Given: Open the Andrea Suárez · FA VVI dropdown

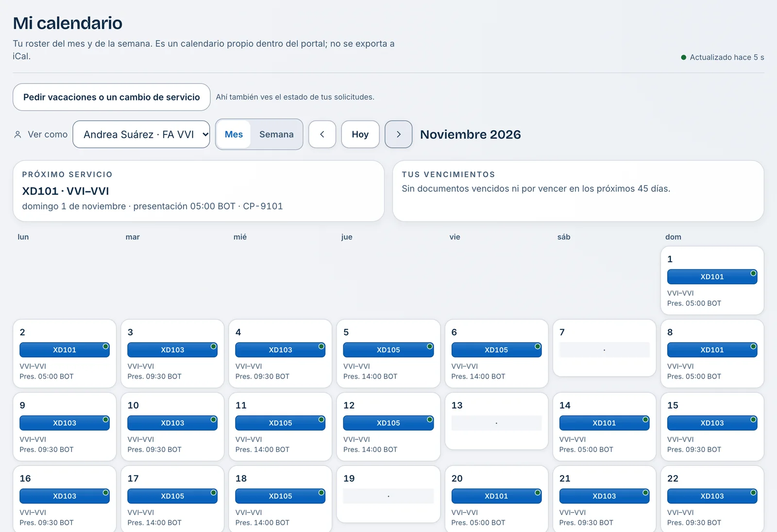Looking at the screenshot, I should tap(141, 134).
